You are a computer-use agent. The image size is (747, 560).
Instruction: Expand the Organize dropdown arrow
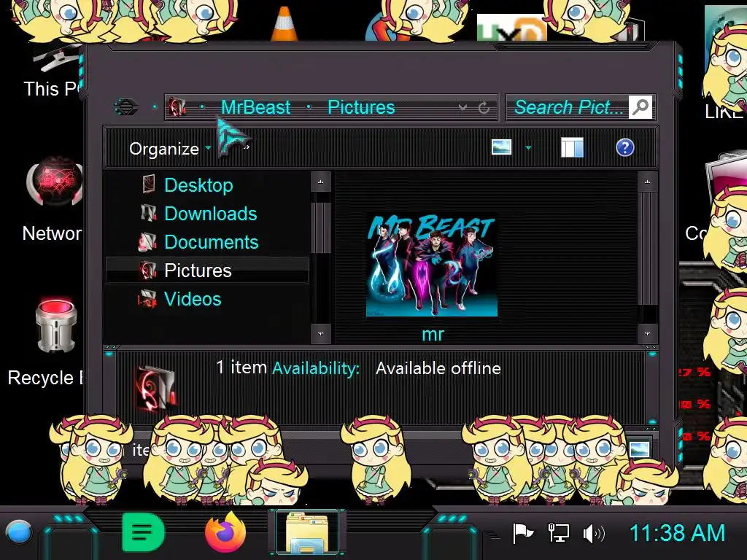pos(208,148)
